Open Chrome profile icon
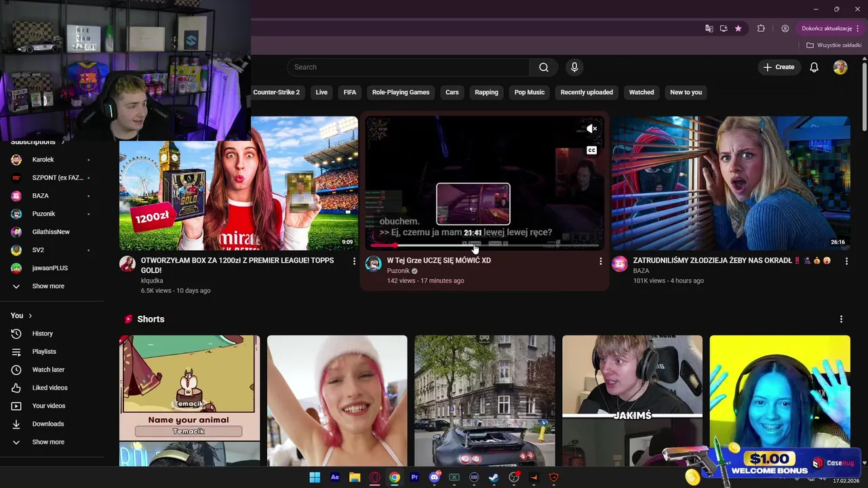 tap(785, 28)
